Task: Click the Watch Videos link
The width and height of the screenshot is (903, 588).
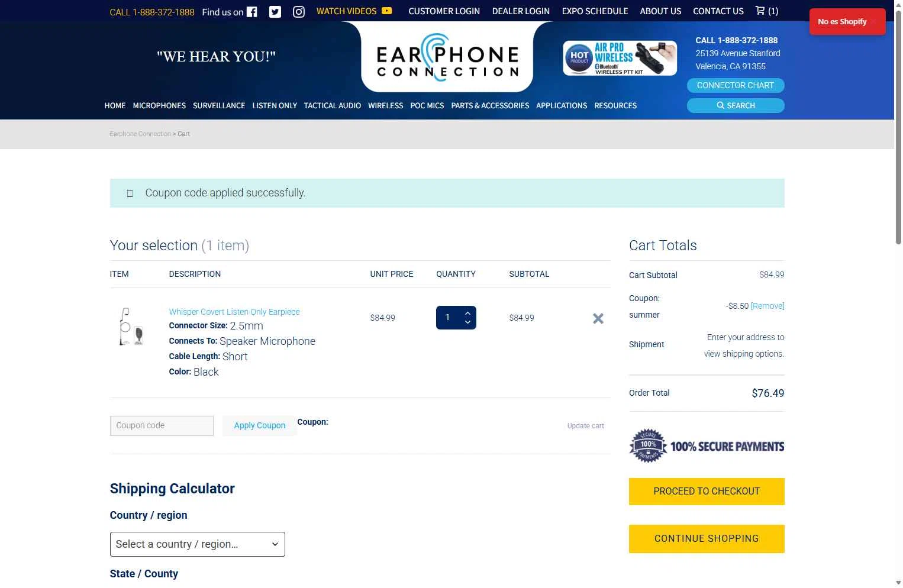Action: click(354, 11)
